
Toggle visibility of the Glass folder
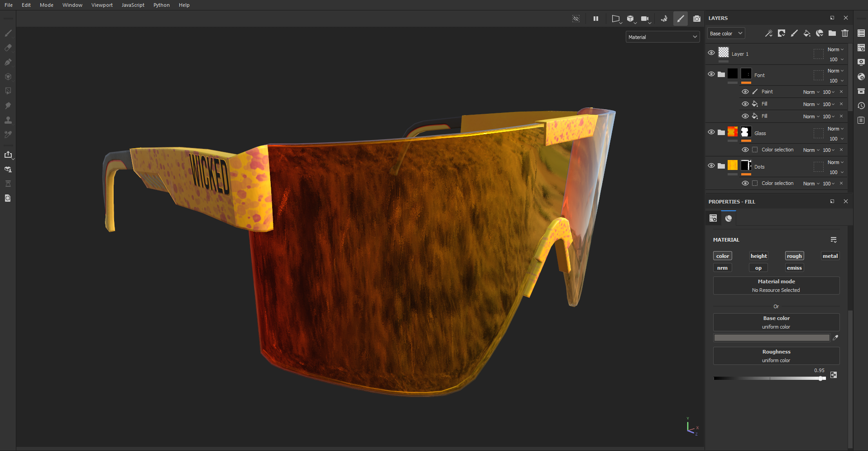(x=711, y=132)
